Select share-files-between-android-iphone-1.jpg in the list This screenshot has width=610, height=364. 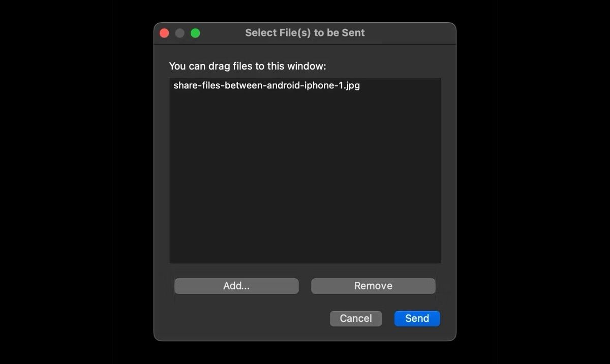(x=266, y=85)
